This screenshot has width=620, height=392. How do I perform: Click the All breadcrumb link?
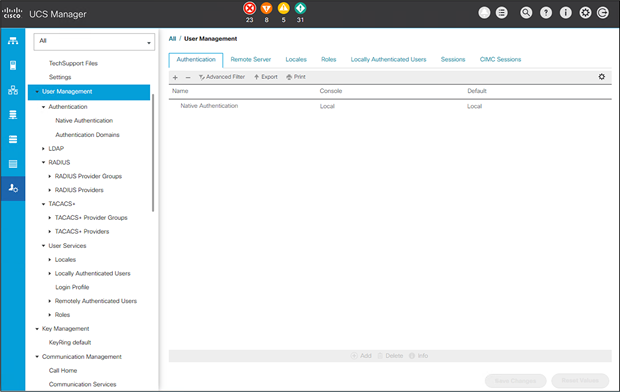coord(172,39)
